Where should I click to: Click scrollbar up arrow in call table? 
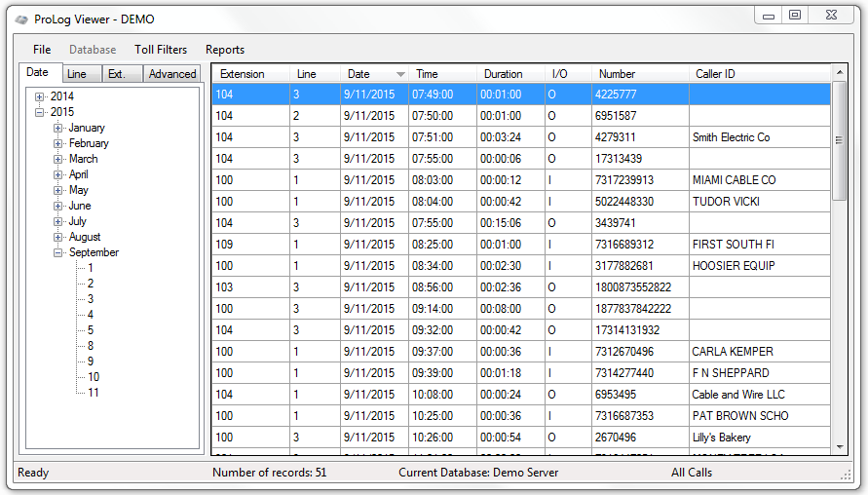839,72
